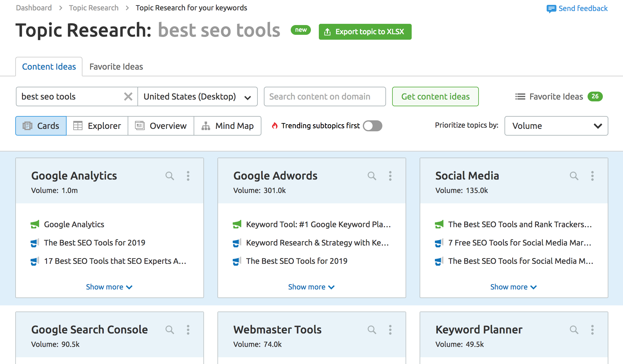The width and height of the screenshot is (623, 364).
Task: Open the three-dot menu on Keyword Planner card
Action: [592, 330]
